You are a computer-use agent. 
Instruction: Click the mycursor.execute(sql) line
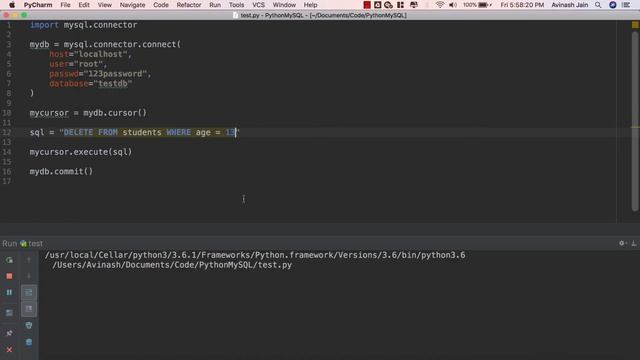pyautogui.click(x=81, y=152)
